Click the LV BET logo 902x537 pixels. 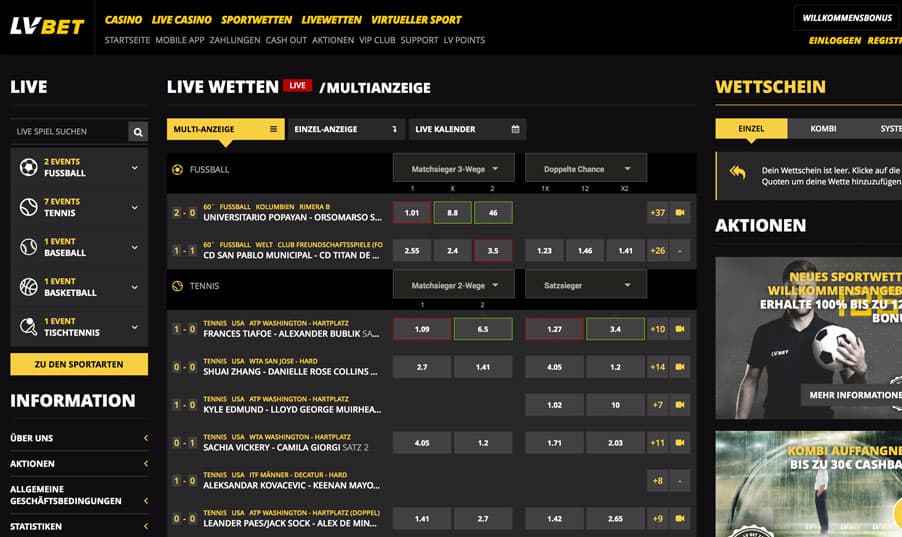click(47, 26)
